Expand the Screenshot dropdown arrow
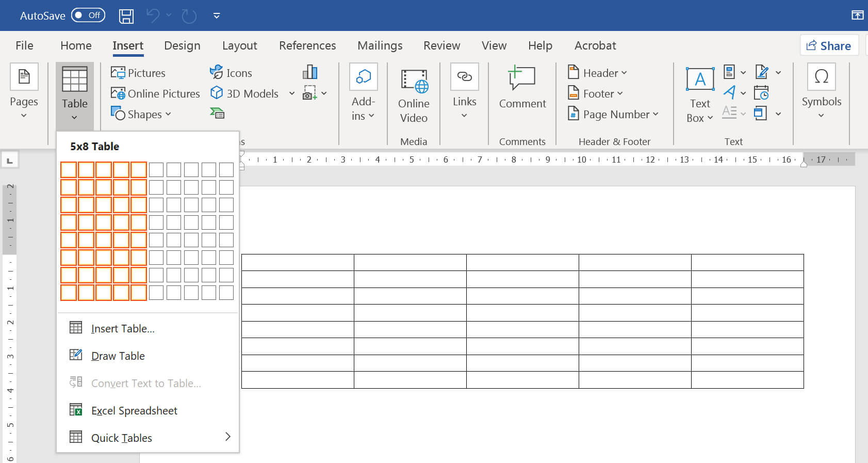This screenshot has height=463, width=868. [324, 93]
